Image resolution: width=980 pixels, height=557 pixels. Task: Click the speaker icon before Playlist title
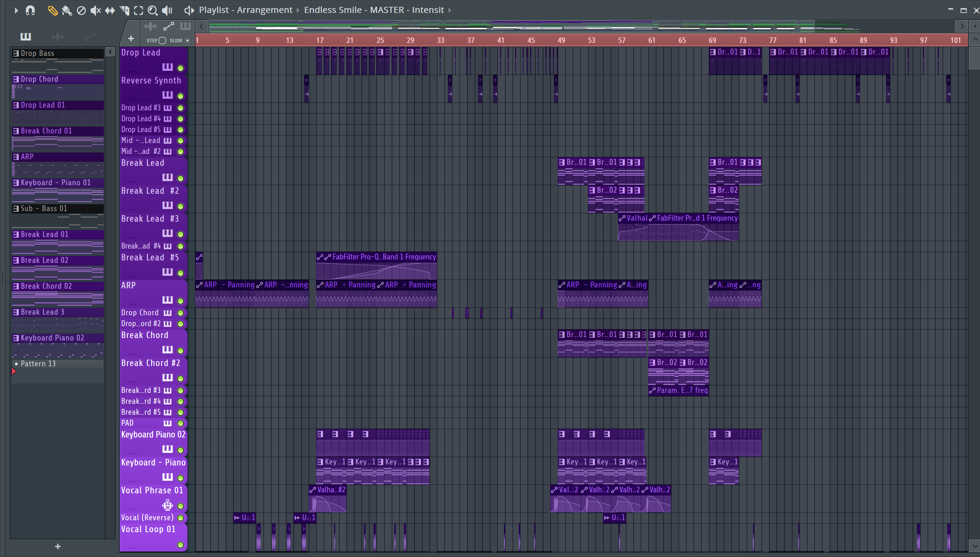click(189, 10)
